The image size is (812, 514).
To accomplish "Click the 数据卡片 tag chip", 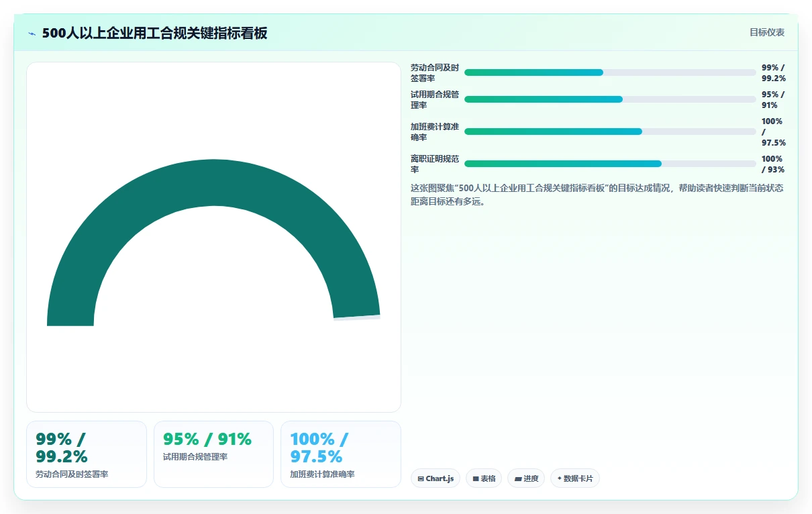I will 575,478.
